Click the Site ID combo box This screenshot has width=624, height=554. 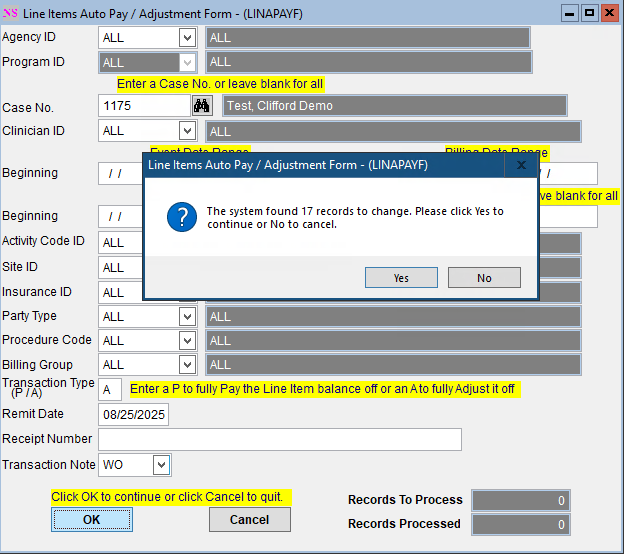tap(120, 267)
